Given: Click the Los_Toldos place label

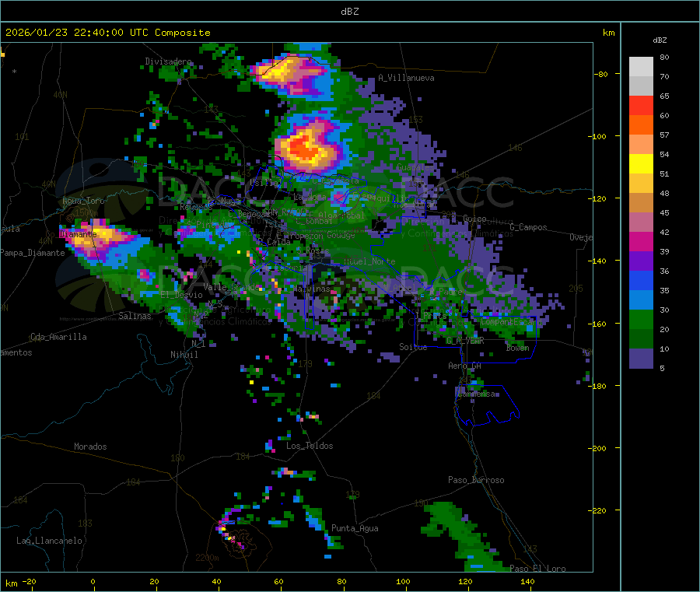Looking at the screenshot, I should tap(310, 446).
